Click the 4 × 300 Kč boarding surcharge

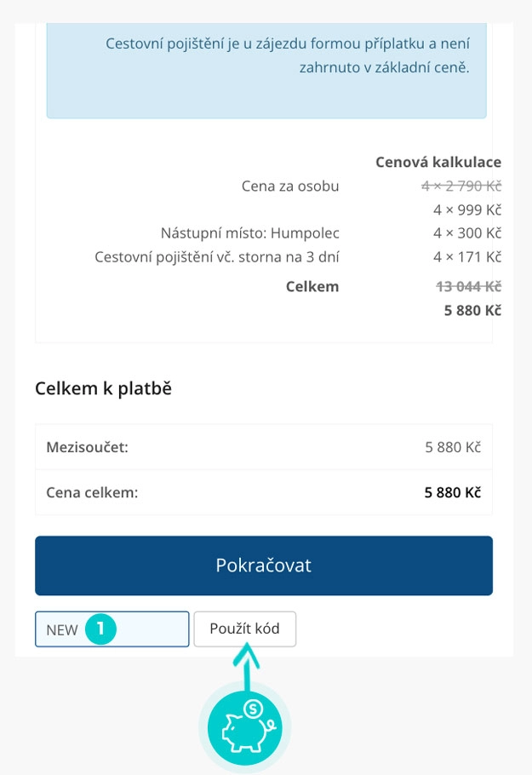[x=466, y=232]
